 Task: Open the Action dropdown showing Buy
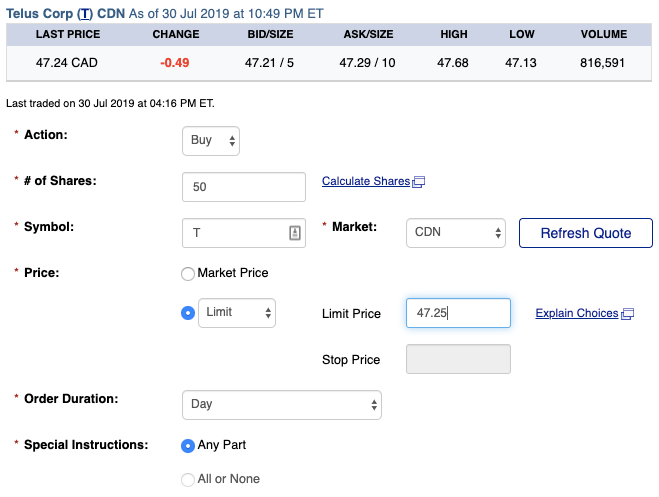pyautogui.click(x=211, y=141)
